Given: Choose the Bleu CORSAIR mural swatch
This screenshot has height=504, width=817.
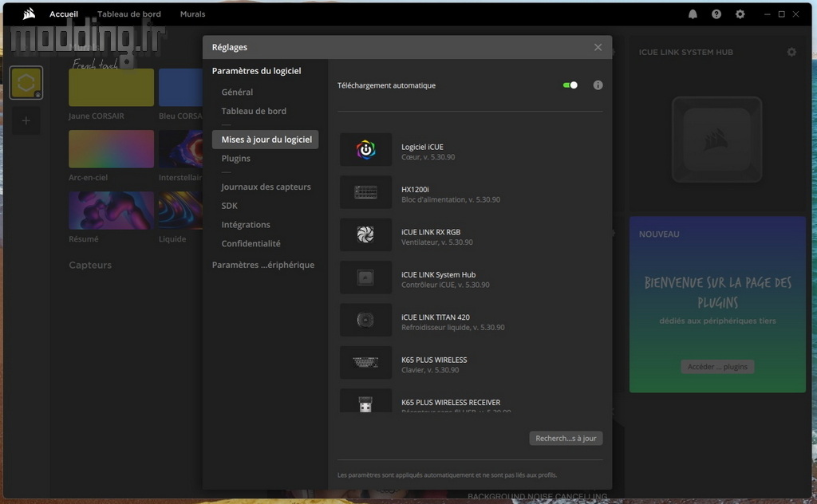Looking at the screenshot, I should coord(180,88).
